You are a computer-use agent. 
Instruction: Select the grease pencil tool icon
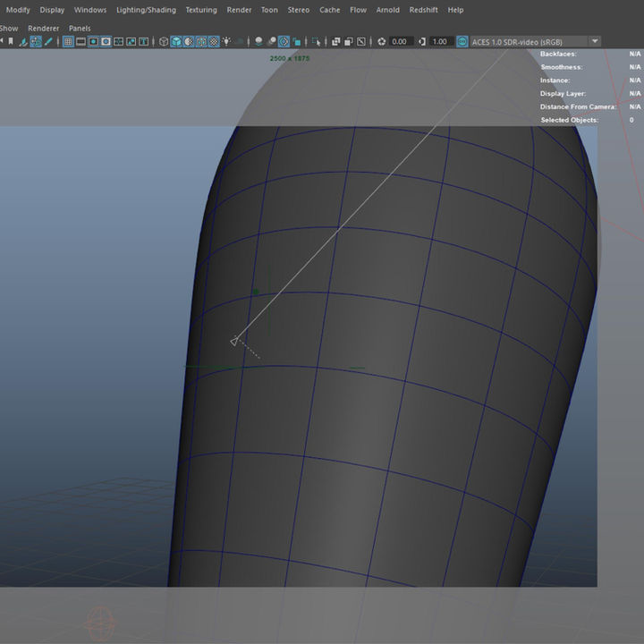(48, 41)
